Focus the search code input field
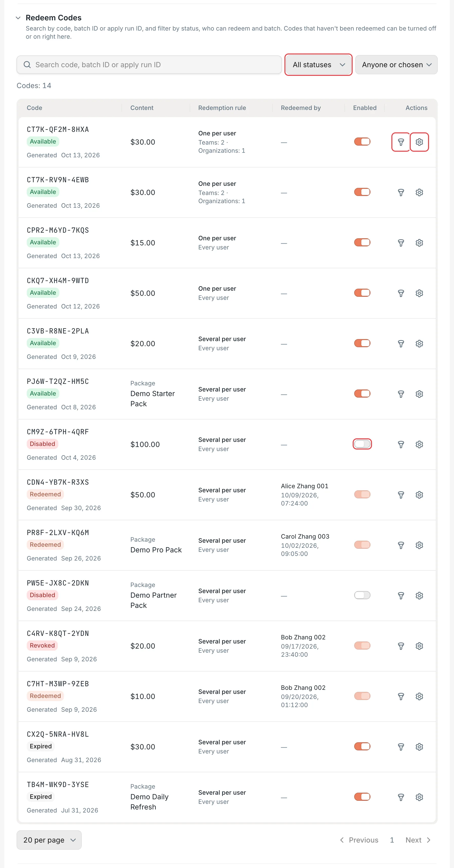 coord(149,64)
